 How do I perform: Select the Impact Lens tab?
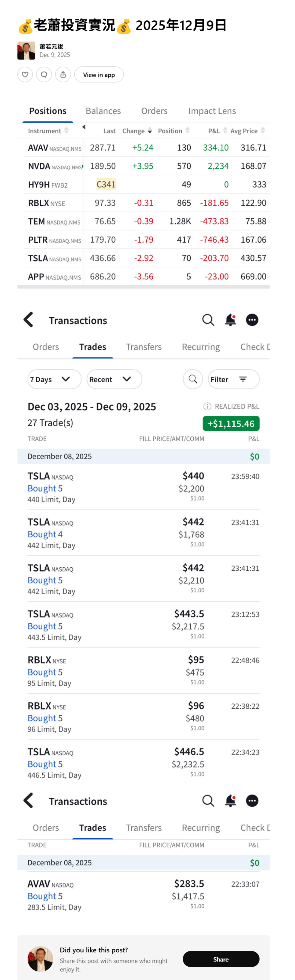click(x=212, y=111)
